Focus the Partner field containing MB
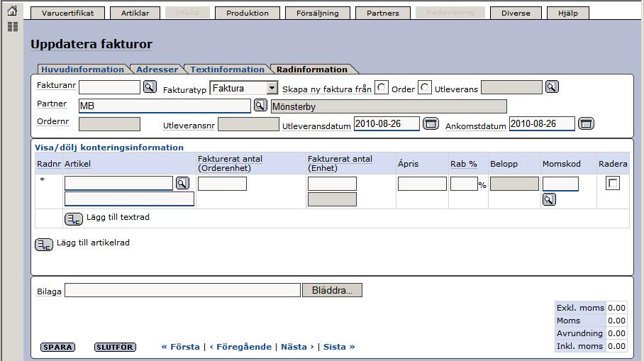Viewport: 644px width, 361px height. click(x=165, y=106)
